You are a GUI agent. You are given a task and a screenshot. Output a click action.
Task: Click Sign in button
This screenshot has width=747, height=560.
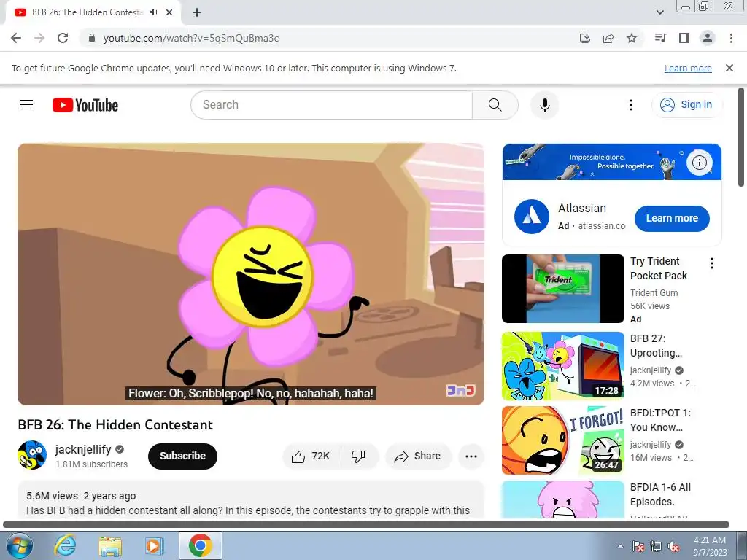[686, 105]
